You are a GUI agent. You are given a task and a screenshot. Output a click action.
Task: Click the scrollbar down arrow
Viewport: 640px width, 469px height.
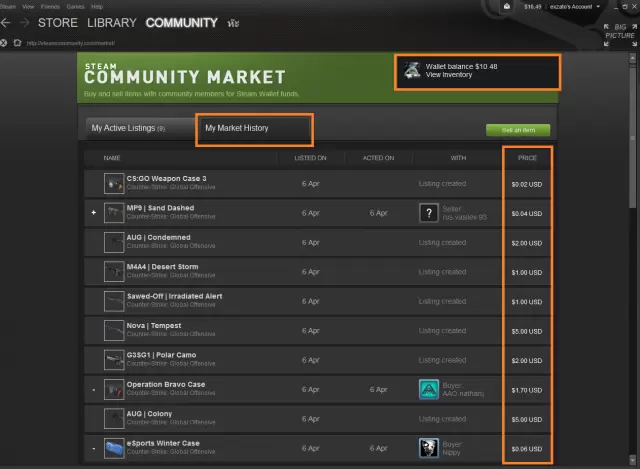click(633, 459)
